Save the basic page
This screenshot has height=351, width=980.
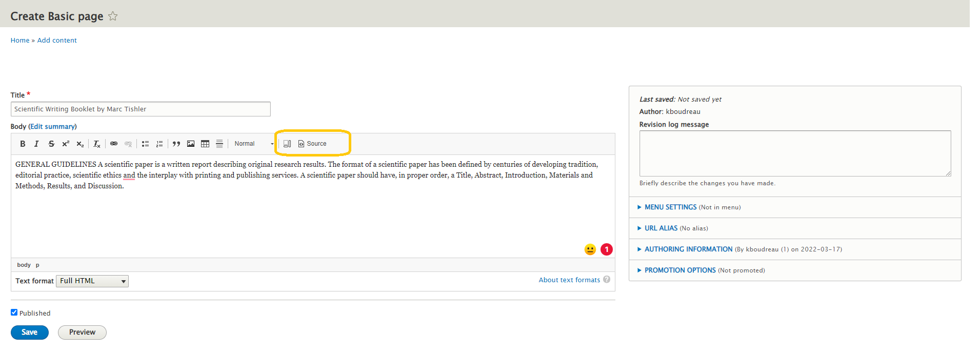[x=30, y=333]
